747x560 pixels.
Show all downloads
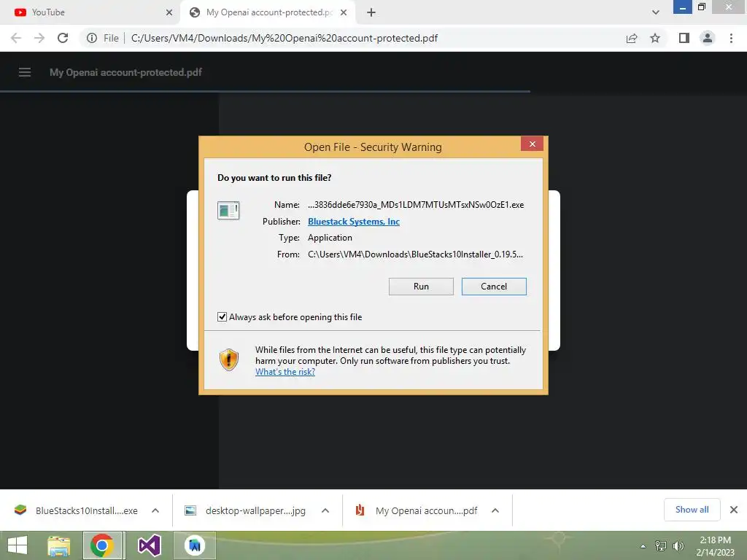pyautogui.click(x=692, y=510)
